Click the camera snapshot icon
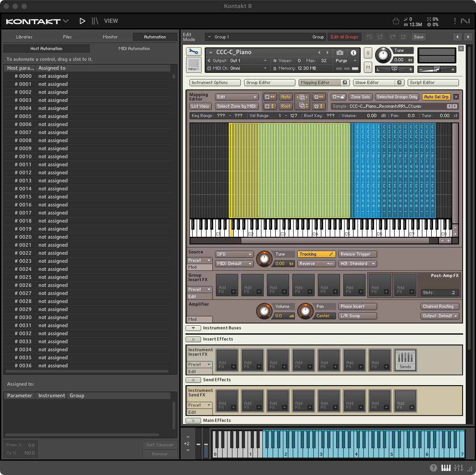Viewport: 476px width, 475px height. [x=340, y=53]
